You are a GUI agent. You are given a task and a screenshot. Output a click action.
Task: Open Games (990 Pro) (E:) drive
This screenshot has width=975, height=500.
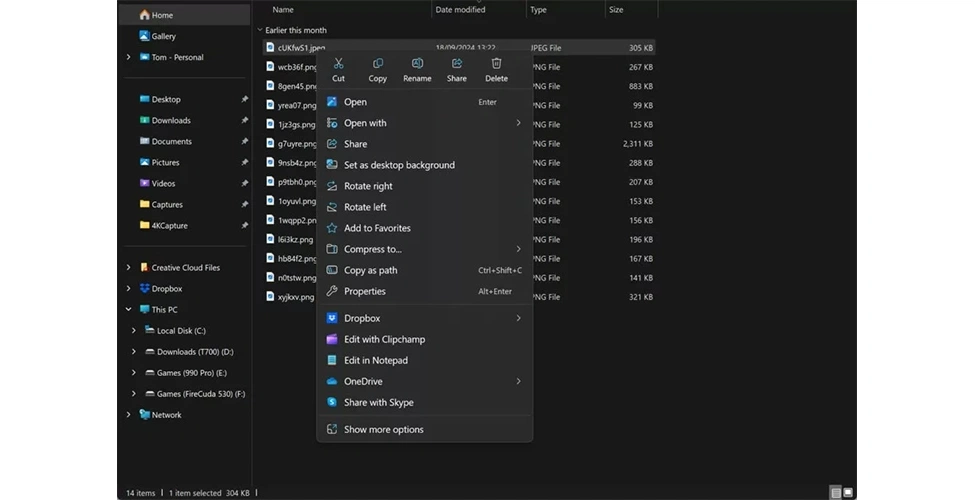point(192,373)
